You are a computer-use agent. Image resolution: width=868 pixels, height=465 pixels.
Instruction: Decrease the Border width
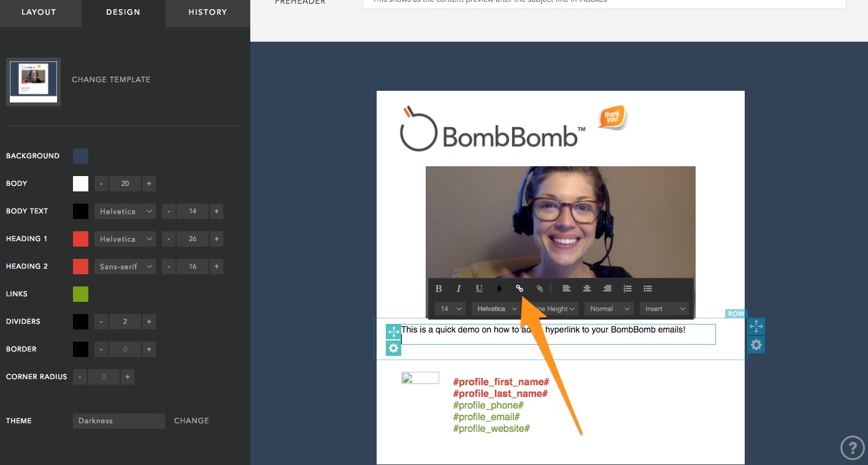101,349
